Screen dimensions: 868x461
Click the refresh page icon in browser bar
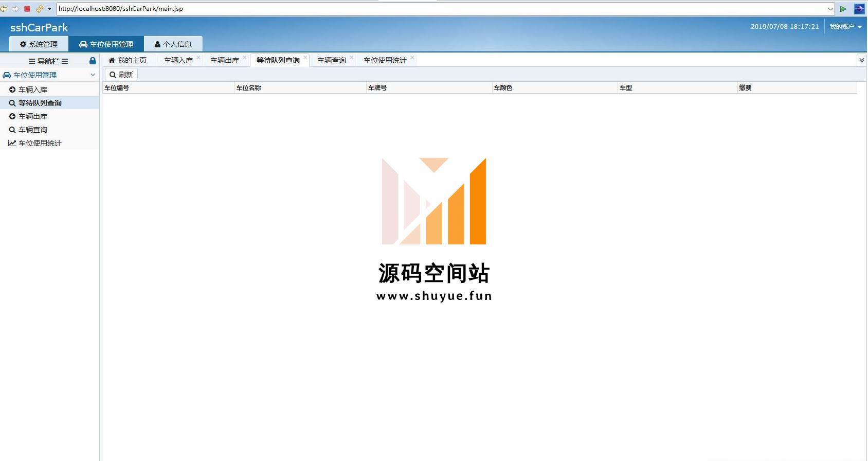40,9
